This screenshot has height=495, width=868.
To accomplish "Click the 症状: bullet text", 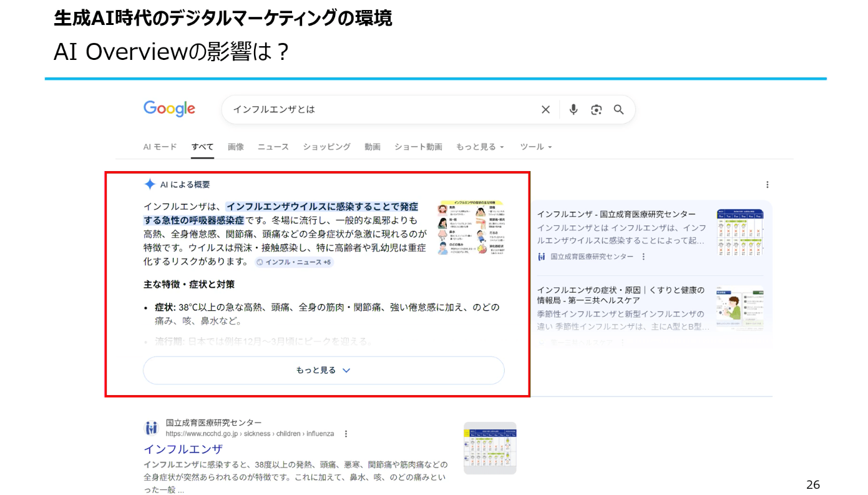I will click(x=327, y=314).
